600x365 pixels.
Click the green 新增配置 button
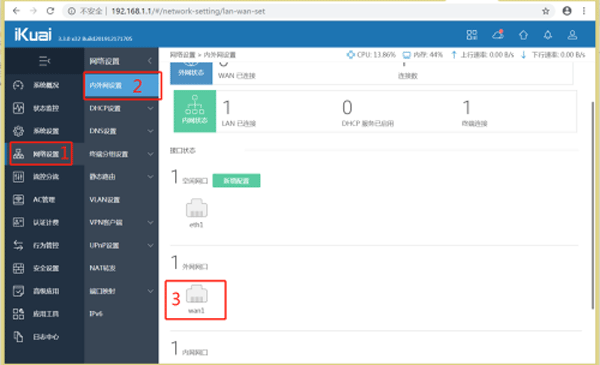click(x=236, y=181)
